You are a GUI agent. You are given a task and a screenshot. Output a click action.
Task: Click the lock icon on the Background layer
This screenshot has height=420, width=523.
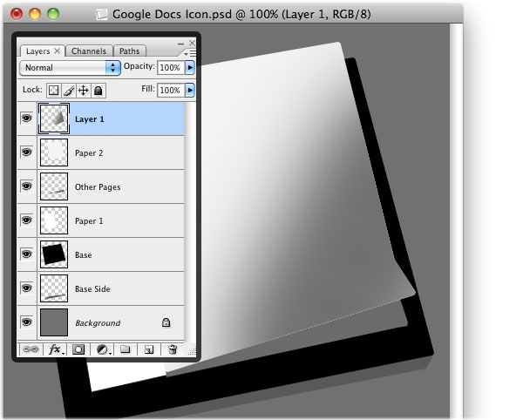pyautogui.click(x=166, y=322)
